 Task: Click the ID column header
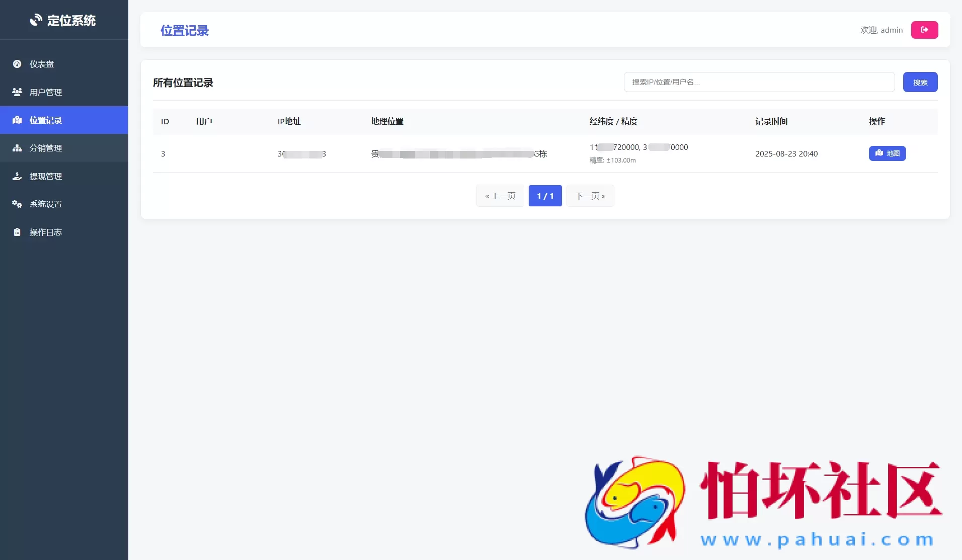(x=164, y=121)
